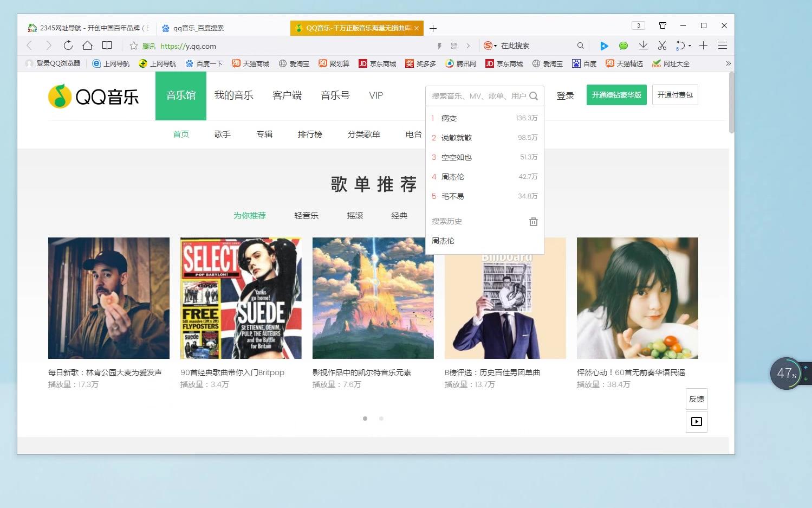This screenshot has height=508, width=812.
Task: Open the 音乐号 navigation item
Action: coord(335,95)
